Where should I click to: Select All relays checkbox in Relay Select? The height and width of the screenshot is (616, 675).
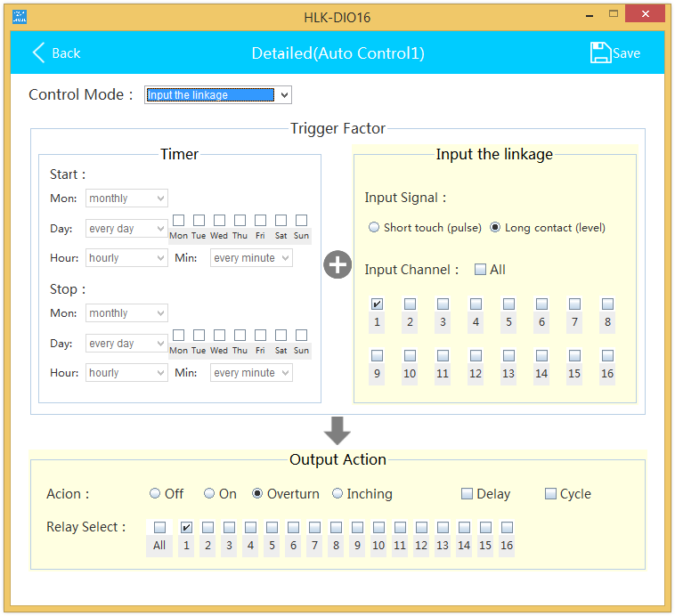point(159,528)
